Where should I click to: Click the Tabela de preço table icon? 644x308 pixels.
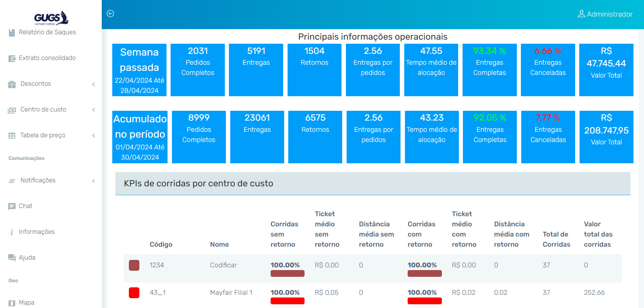point(12,136)
